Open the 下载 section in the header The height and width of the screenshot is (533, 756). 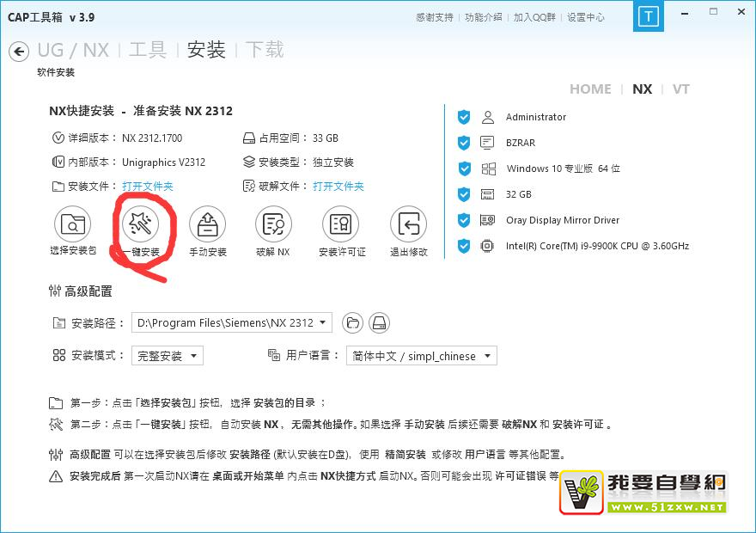(x=264, y=50)
